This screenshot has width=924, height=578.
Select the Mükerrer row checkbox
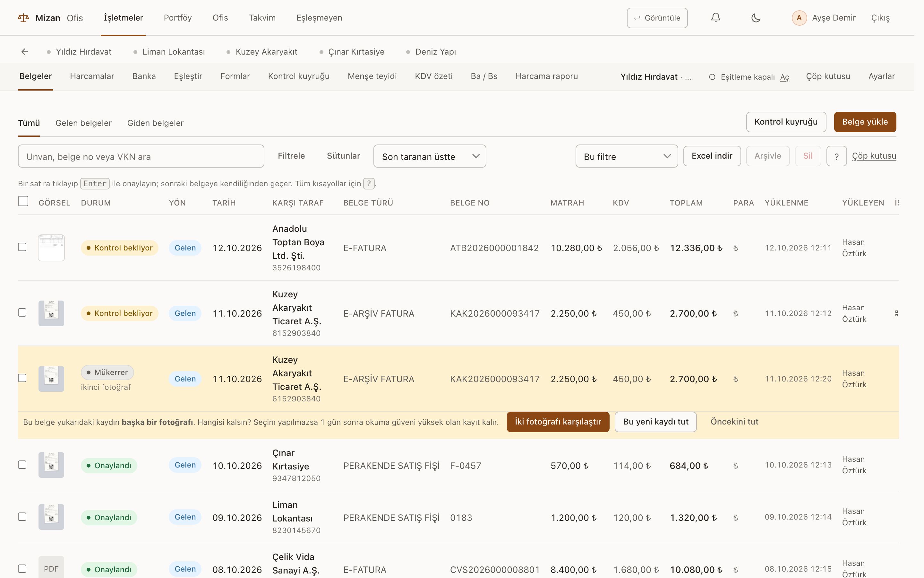(22, 378)
